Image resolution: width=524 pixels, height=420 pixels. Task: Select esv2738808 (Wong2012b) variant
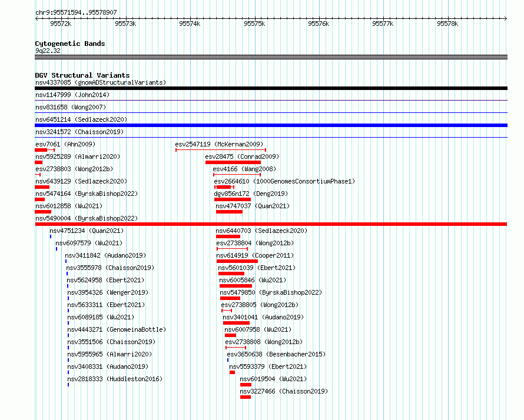(264, 342)
